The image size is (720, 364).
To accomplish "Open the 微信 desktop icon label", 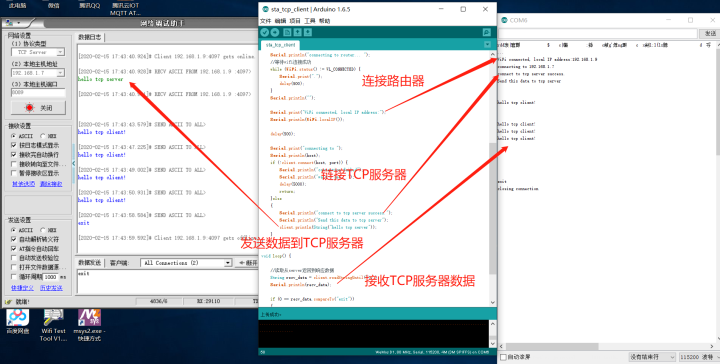I will [53, 6].
